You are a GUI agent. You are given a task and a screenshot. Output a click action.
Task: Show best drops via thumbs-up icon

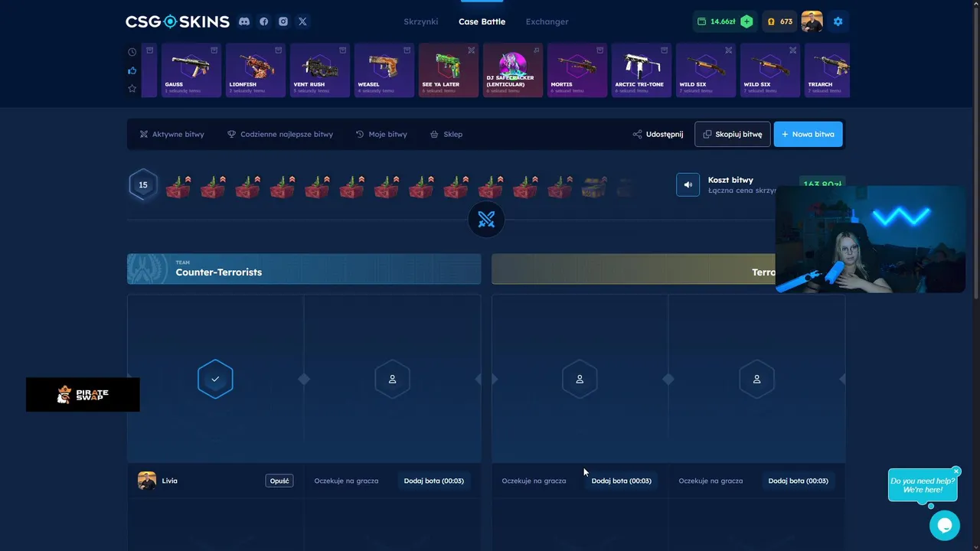click(132, 70)
